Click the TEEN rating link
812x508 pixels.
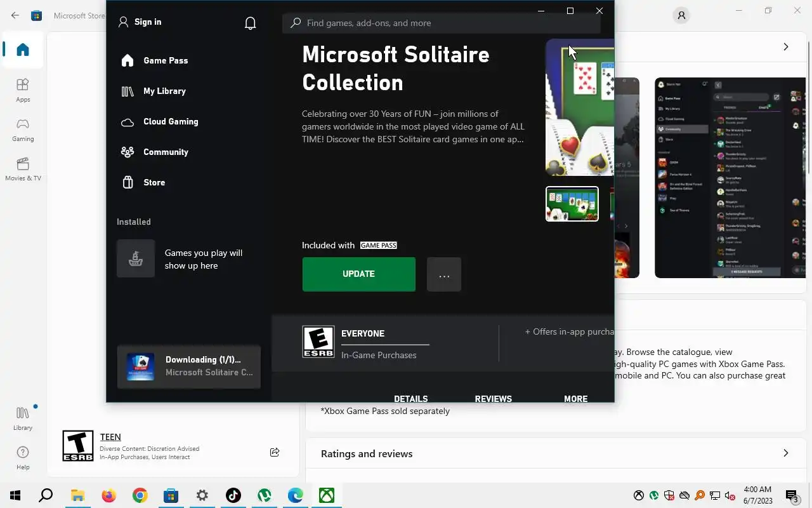[110, 437]
